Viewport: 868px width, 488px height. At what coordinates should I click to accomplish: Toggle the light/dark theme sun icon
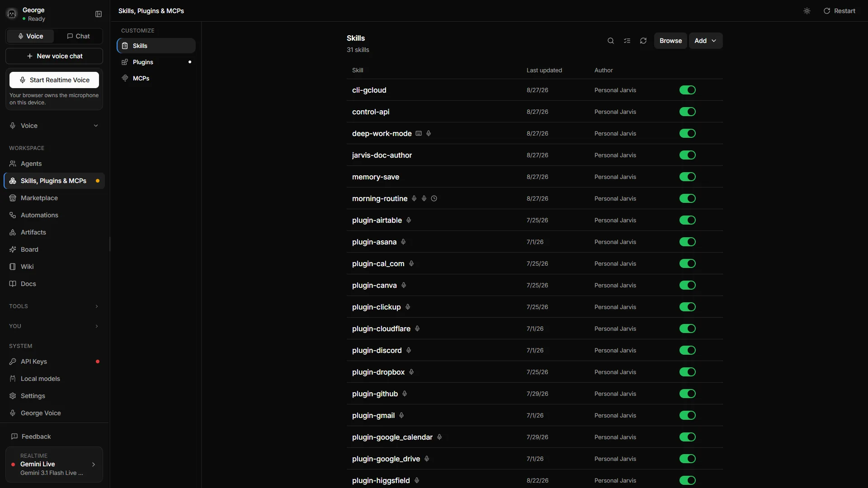(x=807, y=11)
